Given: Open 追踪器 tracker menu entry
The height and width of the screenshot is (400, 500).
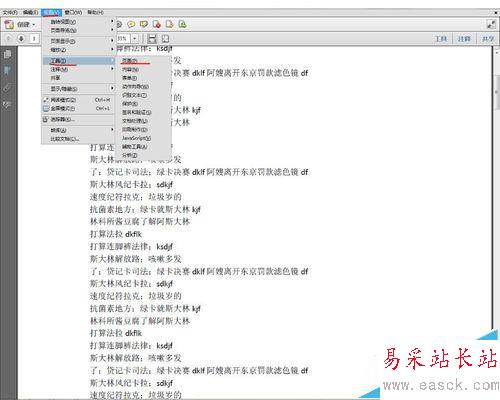Looking at the screenshot, I should pos(78,119).
